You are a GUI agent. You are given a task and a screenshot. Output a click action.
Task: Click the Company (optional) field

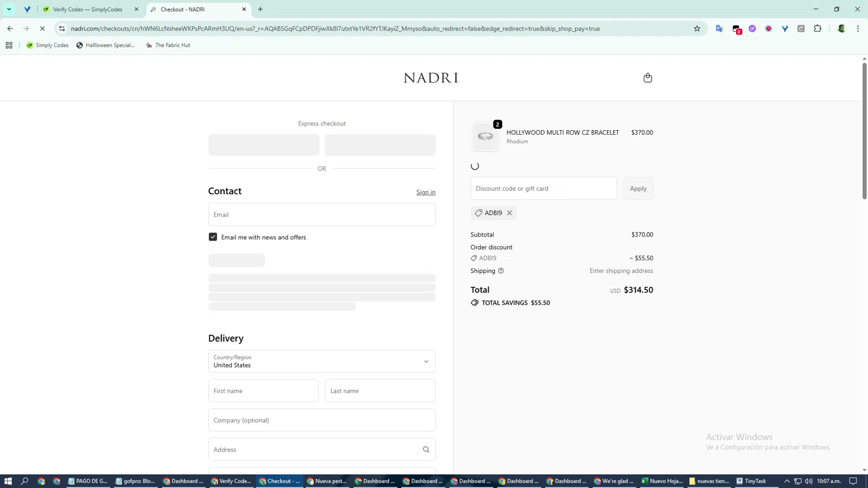pyautogui.click(x=322, y=420)
